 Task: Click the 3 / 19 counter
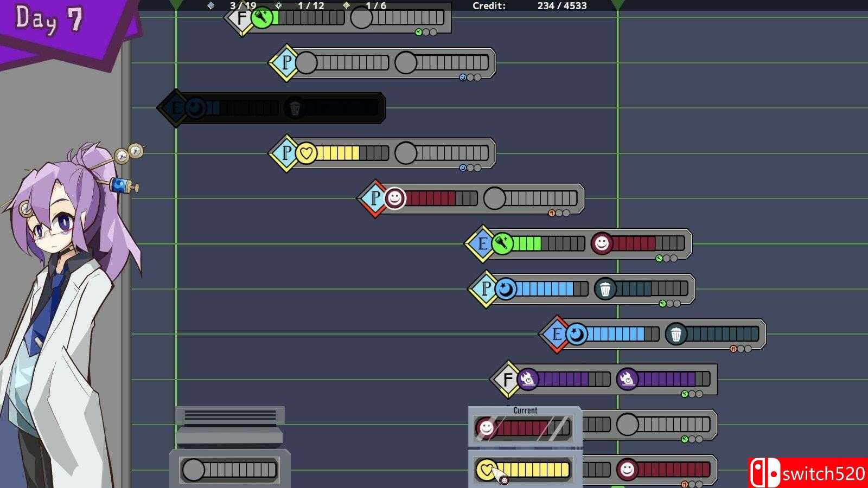click(242, 6)
